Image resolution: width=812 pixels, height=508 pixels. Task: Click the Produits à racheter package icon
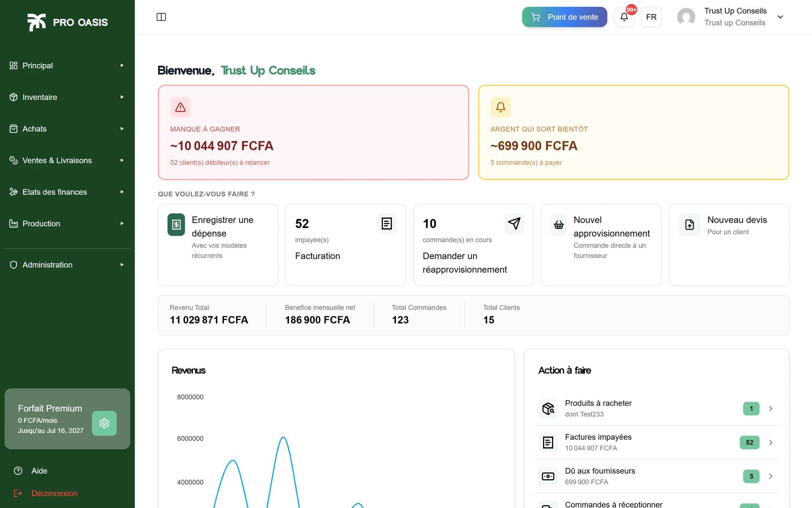548,409
